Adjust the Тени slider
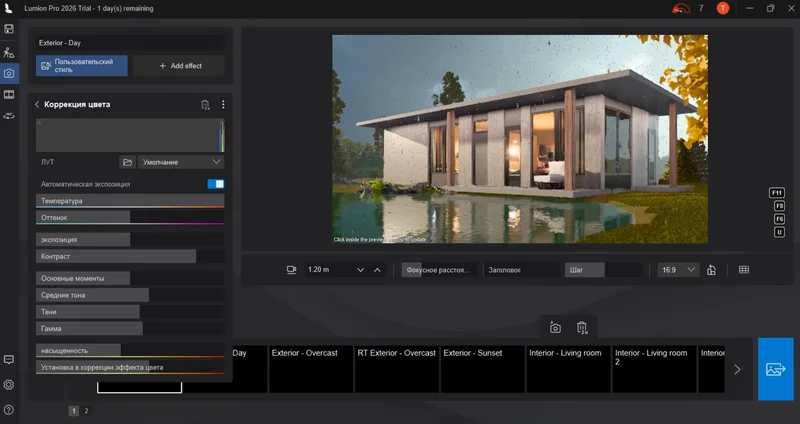This screenshot has width=800, height=424. pyautogui.click(x=130, y=312)
